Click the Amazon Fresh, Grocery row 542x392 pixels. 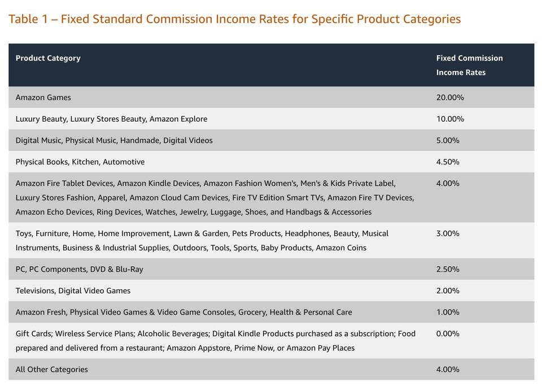click(x=272, y=312)
